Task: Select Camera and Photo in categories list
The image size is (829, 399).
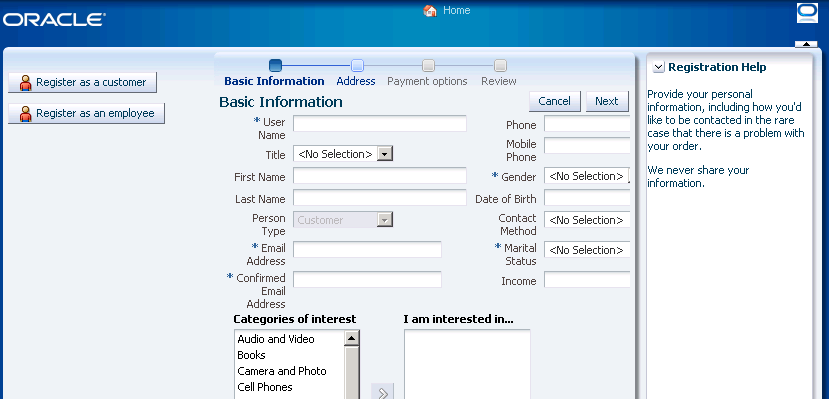Action: 282,371
